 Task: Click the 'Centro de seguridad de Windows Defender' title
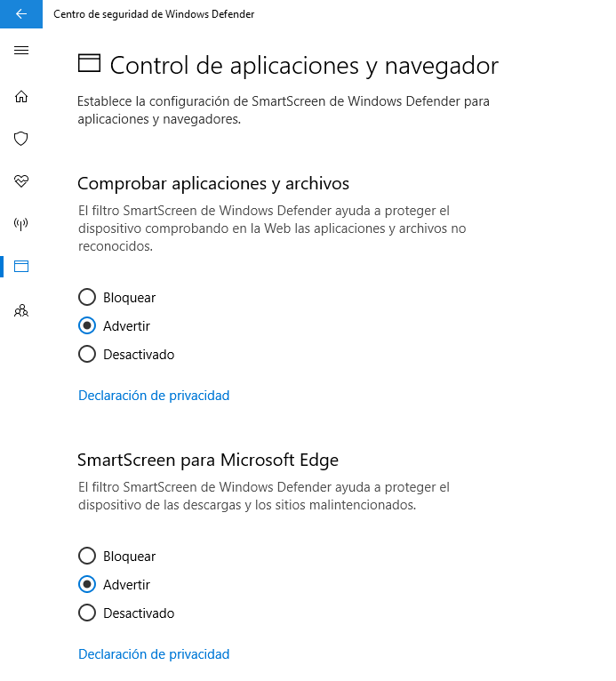(154, 14)
